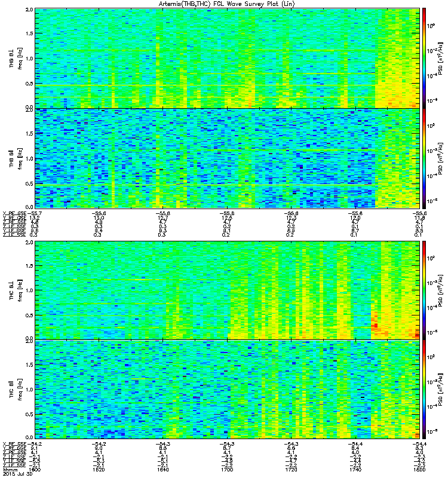Screen dimensions: 448x478
Task: Click the red high-power burst in THC B⊥
Action: point(375,323)
